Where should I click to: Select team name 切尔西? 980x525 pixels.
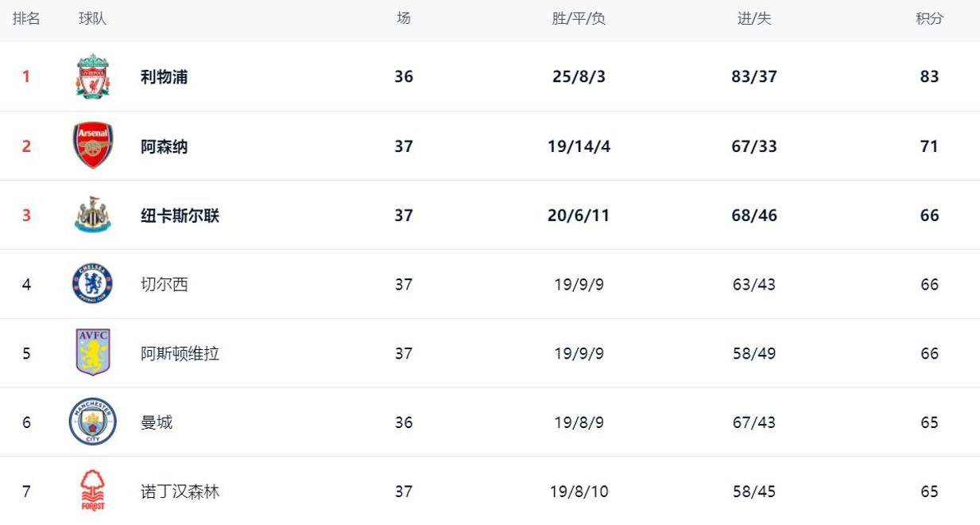point(165,285)
